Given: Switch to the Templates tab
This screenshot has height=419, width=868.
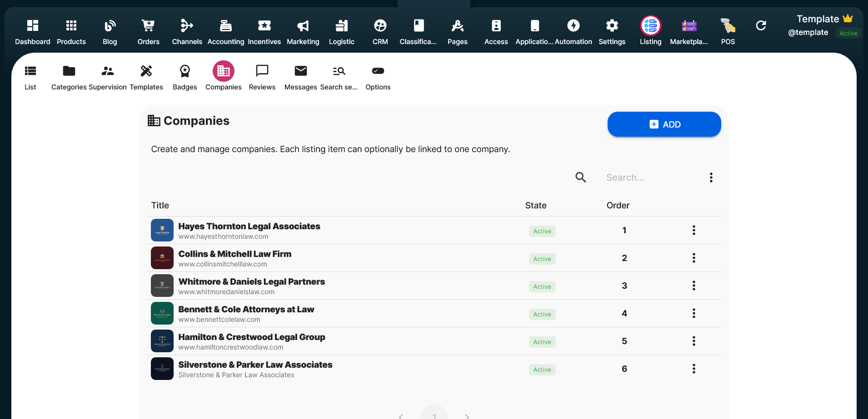Looking at the screenshot, I should pyautogui.click(x=146, y=77).
